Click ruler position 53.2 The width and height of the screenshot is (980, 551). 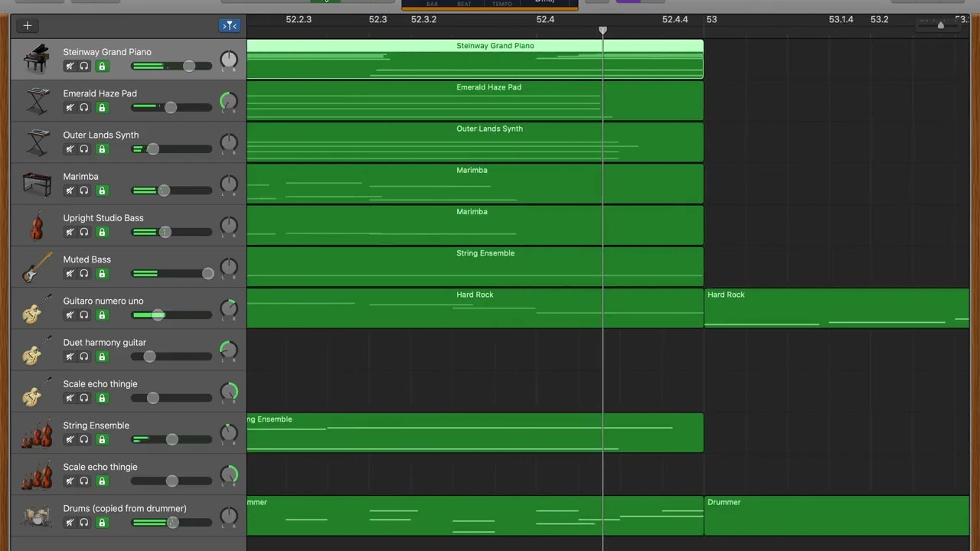(x=879, y=19)
